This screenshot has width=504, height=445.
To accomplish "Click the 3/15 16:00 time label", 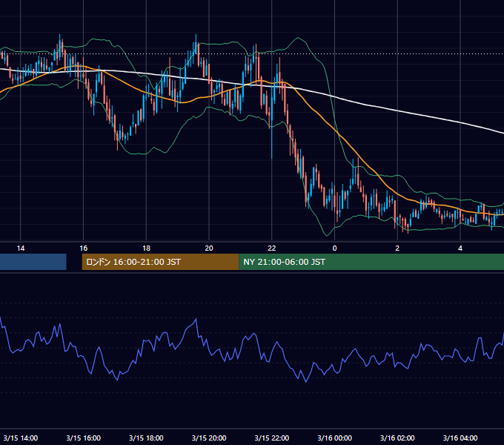I will (83, 438).
